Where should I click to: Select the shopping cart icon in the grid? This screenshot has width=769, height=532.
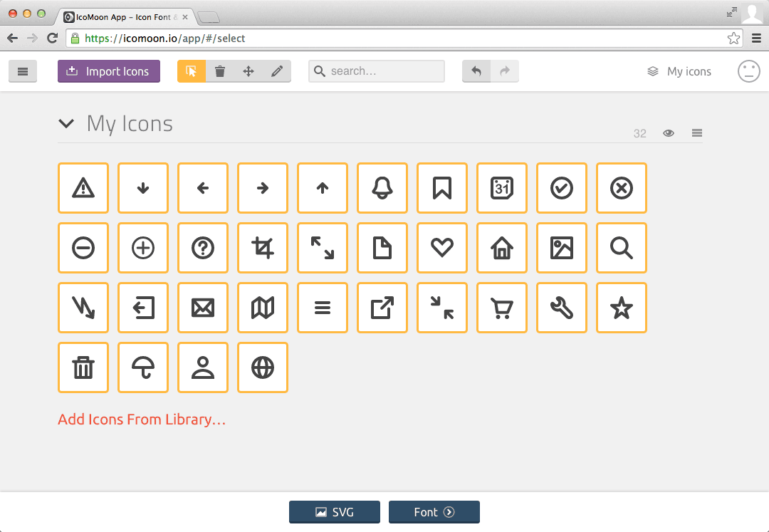502,308
